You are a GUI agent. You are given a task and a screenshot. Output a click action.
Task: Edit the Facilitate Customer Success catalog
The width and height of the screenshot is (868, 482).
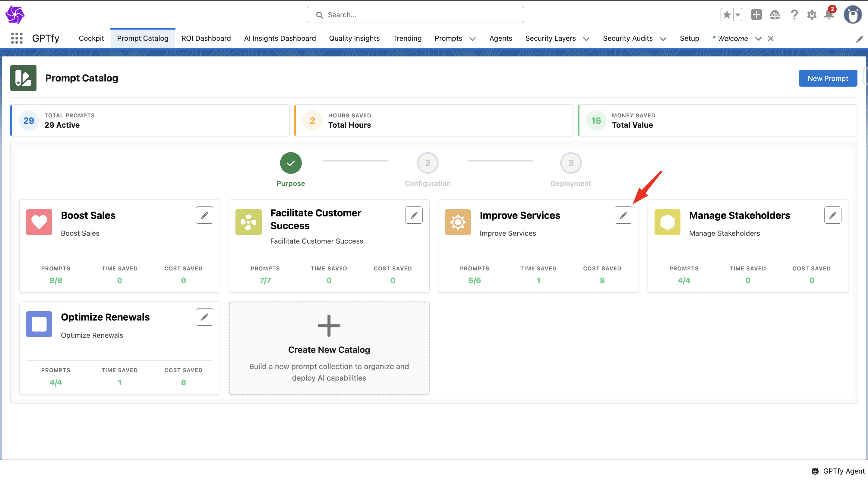coord(413,215)
